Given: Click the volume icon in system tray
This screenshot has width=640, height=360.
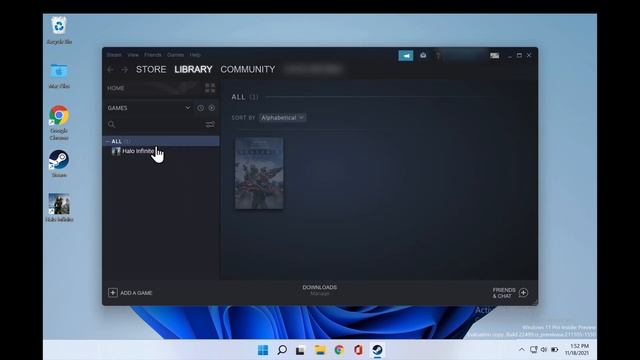Looking at the screenshot, I should 544,350.
